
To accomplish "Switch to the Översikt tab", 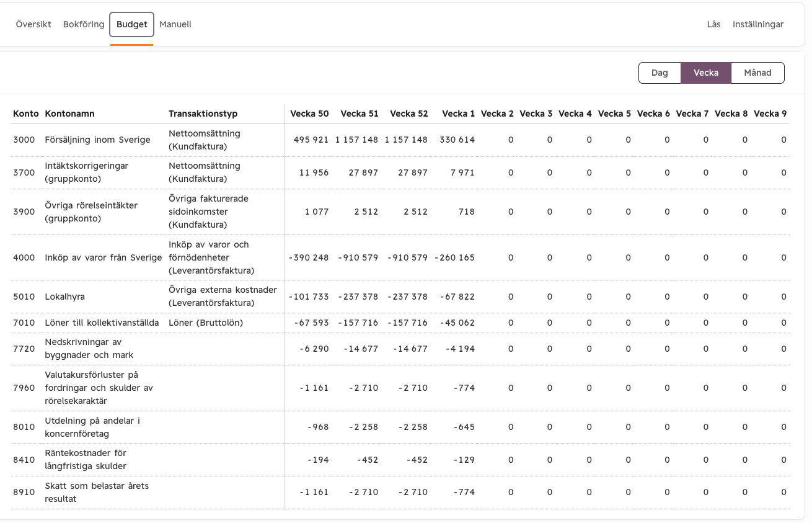I will (33, 24).
